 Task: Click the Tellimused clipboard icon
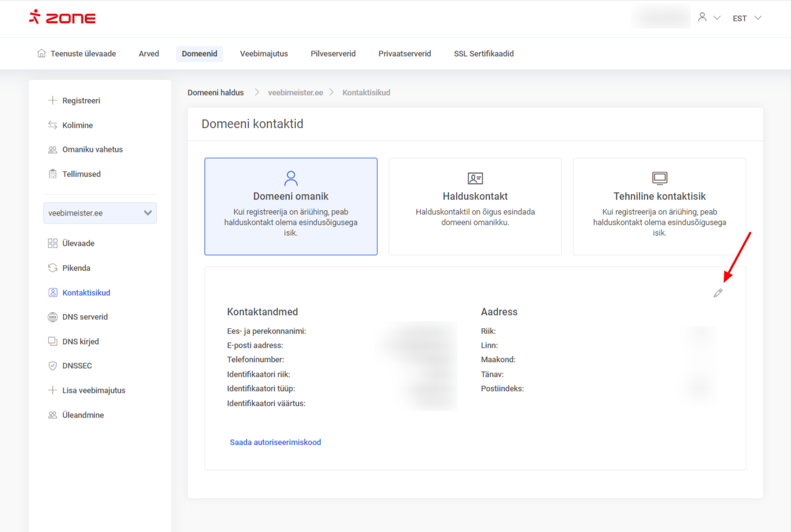pos(53,174)
